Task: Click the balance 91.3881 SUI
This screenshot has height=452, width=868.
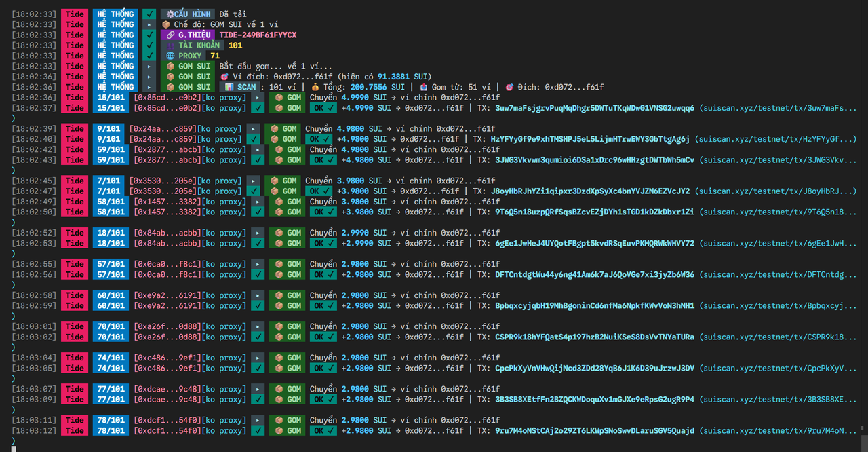Action: [x=403, y=77]
